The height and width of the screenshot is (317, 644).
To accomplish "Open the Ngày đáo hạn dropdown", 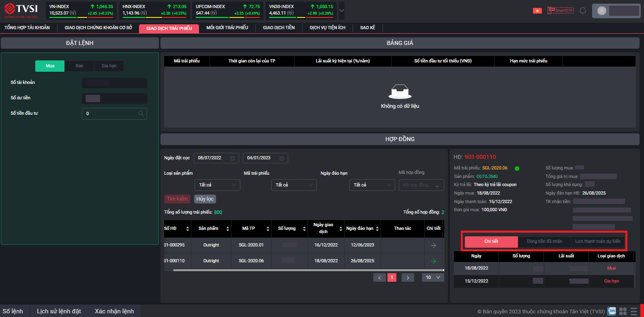I will 372,185.
